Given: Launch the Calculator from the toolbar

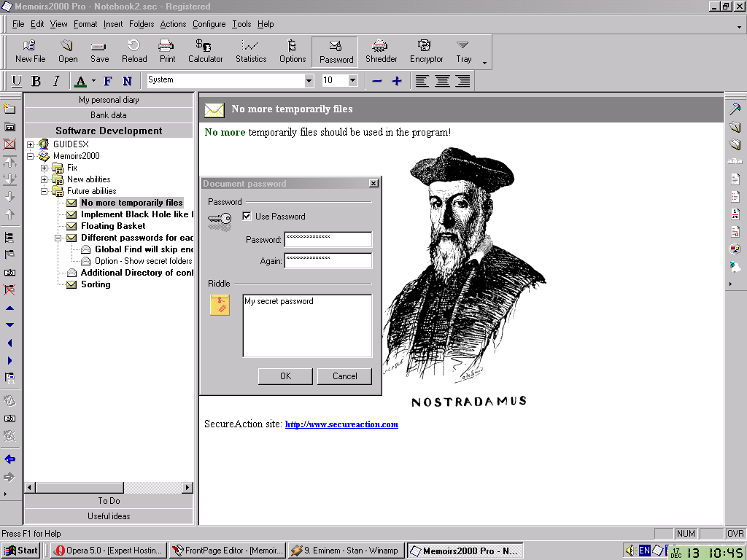Looking at the screenshot, I should click(205, 51).
